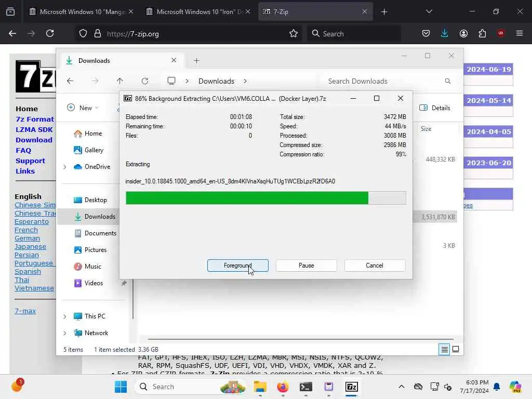Select the 7-Zip browser tab

pyautogui.click(x=315, y=12)
